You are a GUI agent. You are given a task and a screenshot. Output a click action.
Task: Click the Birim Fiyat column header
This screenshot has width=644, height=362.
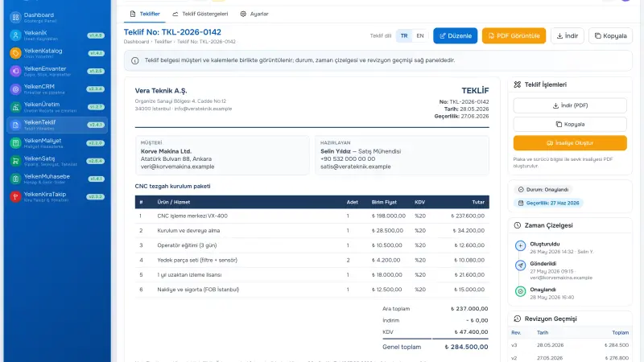(384, 203)
